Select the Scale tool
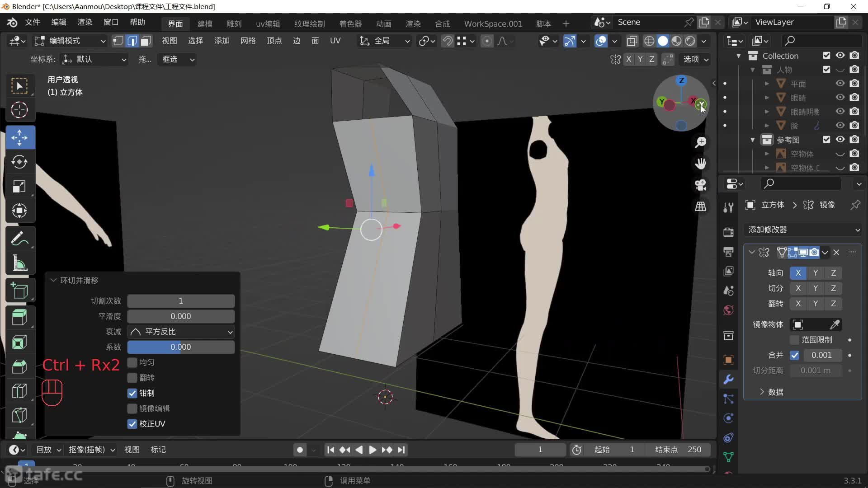The height and width of the screenshot is (488, 868). click(x=19, y=186)
